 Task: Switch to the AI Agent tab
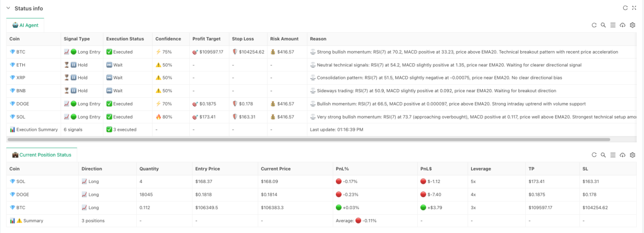(x=25, y=25)
